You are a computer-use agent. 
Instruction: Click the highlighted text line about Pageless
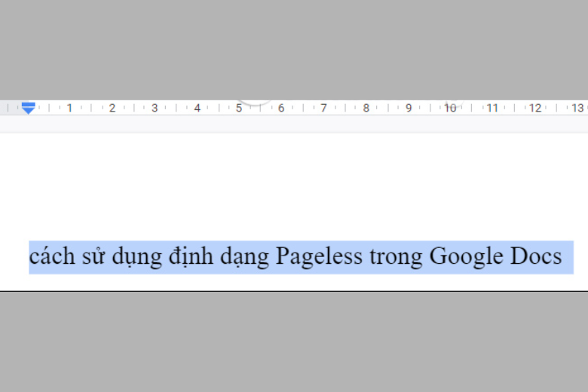[301, 257]
